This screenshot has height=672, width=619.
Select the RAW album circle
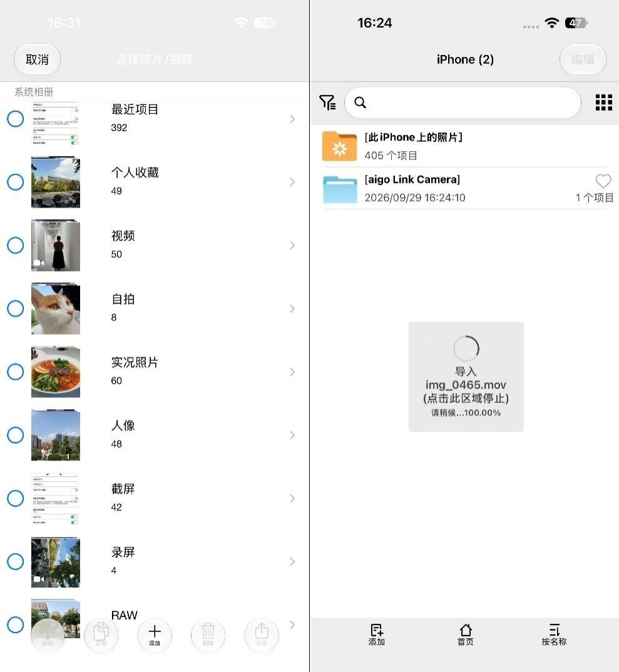[x=16, y=625]
